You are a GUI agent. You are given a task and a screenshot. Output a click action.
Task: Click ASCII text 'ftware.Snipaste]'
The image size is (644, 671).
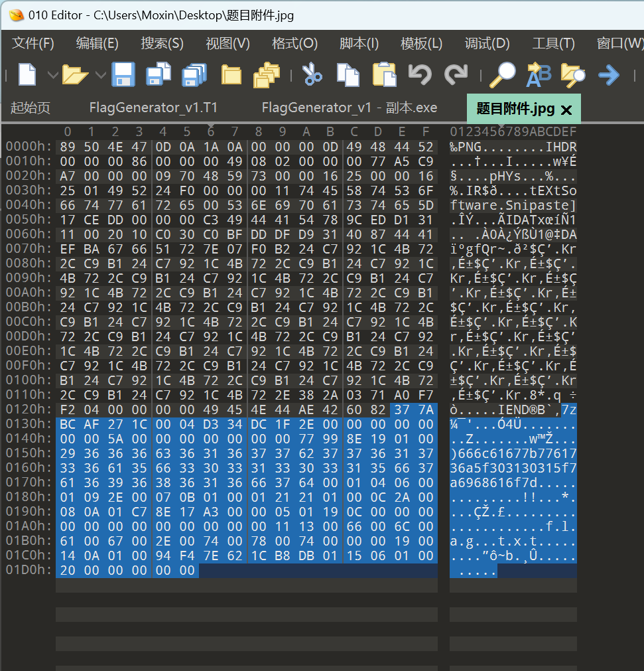513,205
